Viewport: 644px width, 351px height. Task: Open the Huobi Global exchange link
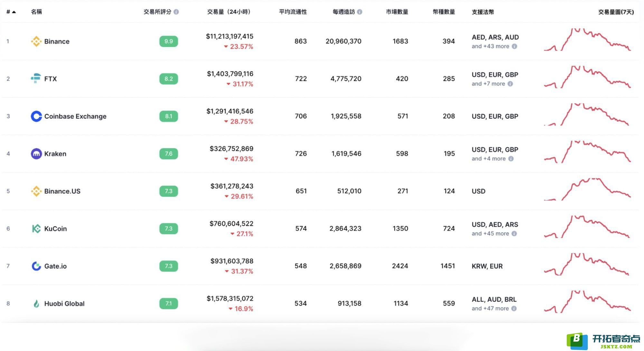coord(64,304)
